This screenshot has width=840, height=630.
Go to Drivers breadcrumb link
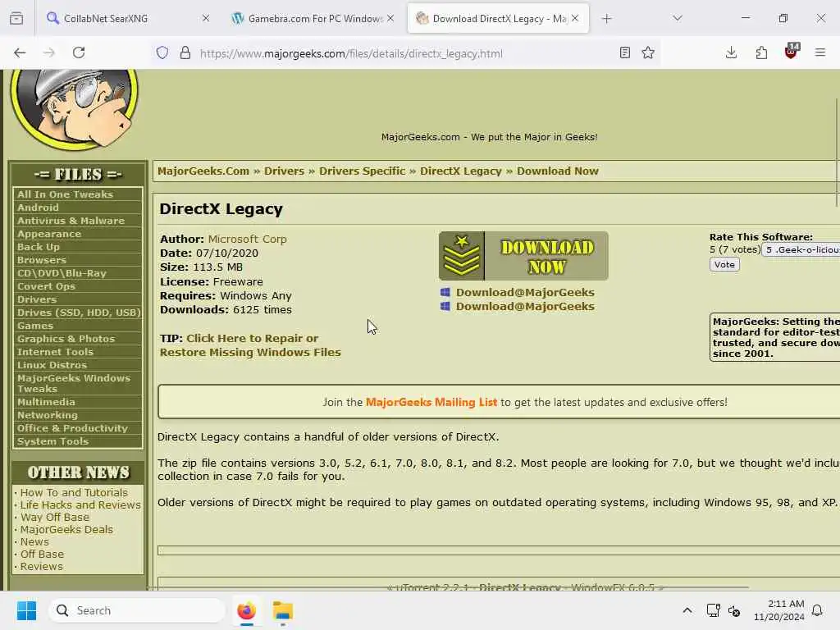coord(284,171)
